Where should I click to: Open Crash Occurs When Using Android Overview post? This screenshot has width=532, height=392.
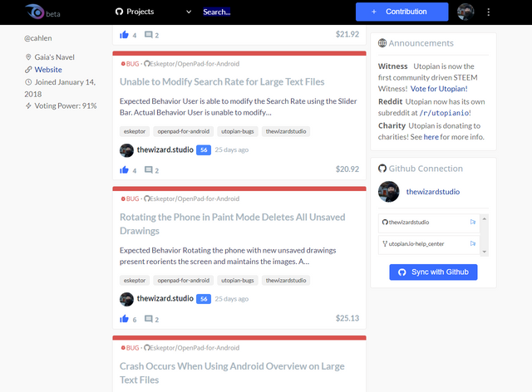232,373
